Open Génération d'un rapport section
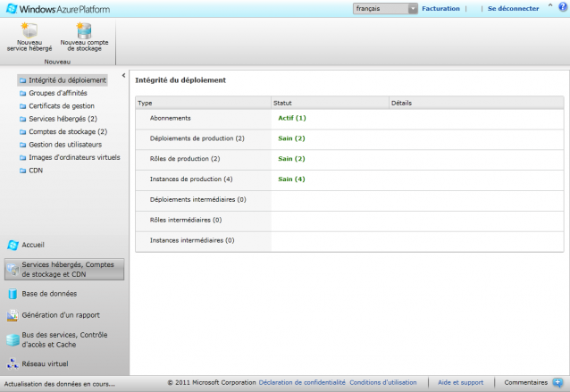 [61, 315]
